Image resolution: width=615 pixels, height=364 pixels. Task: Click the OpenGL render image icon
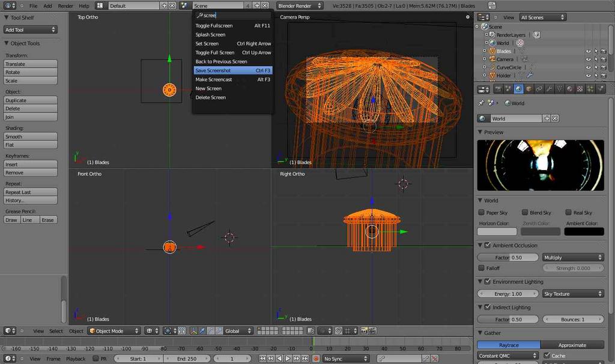pos(364,331)
